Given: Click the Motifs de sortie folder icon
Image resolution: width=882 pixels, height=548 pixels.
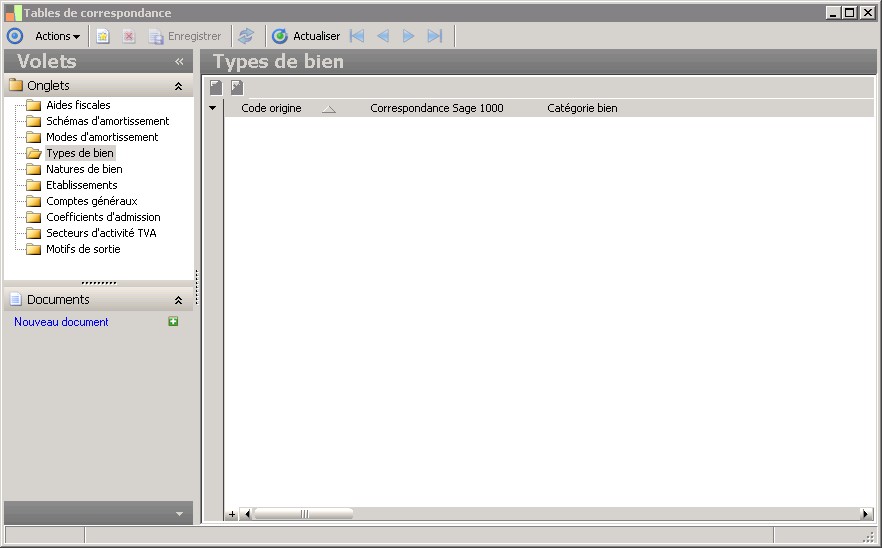Looking at the screenshot, I should click(34, 249).
